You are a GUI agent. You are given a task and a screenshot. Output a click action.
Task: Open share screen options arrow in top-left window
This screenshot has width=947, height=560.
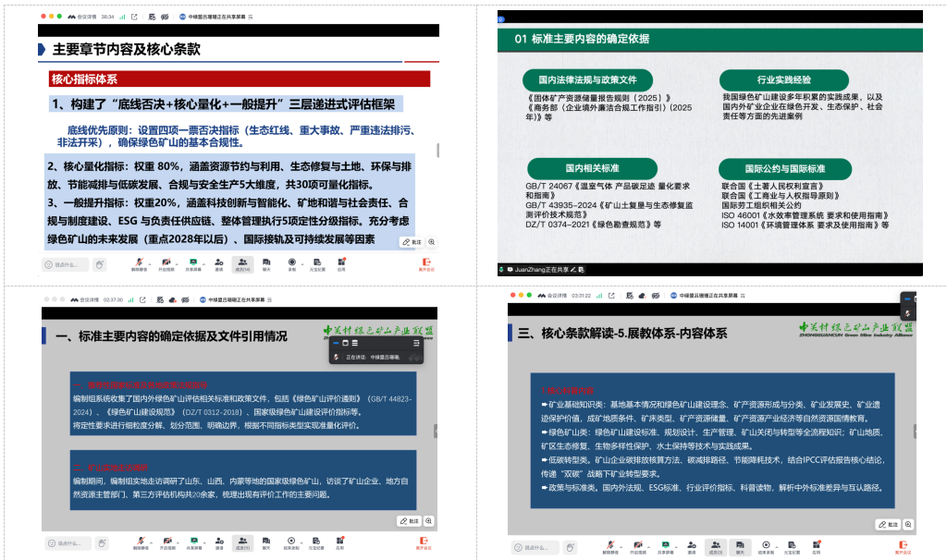(x=205, y=261)
